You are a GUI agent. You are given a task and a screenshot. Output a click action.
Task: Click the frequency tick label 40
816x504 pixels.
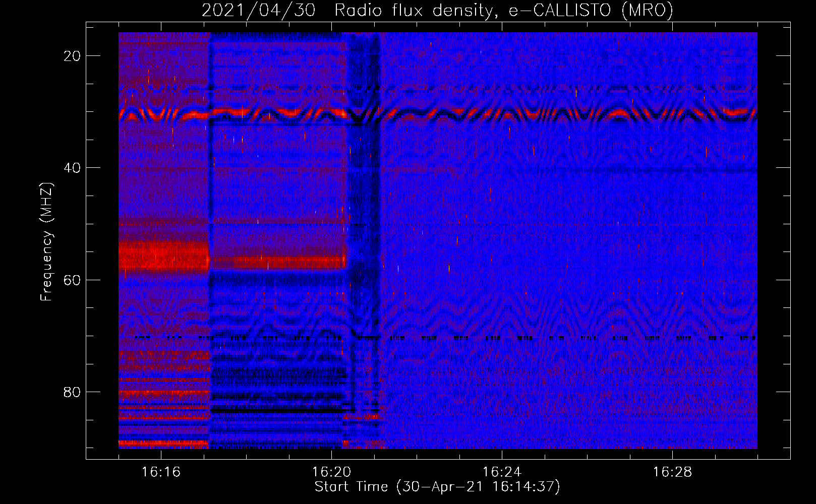point(73,168)
